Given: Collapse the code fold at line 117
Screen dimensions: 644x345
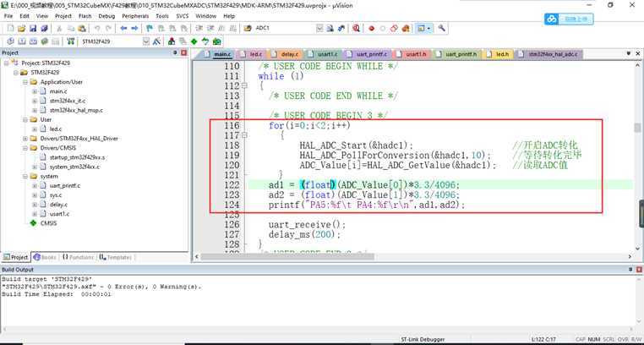Looking at the screenshot, I should tap(245, 135).
